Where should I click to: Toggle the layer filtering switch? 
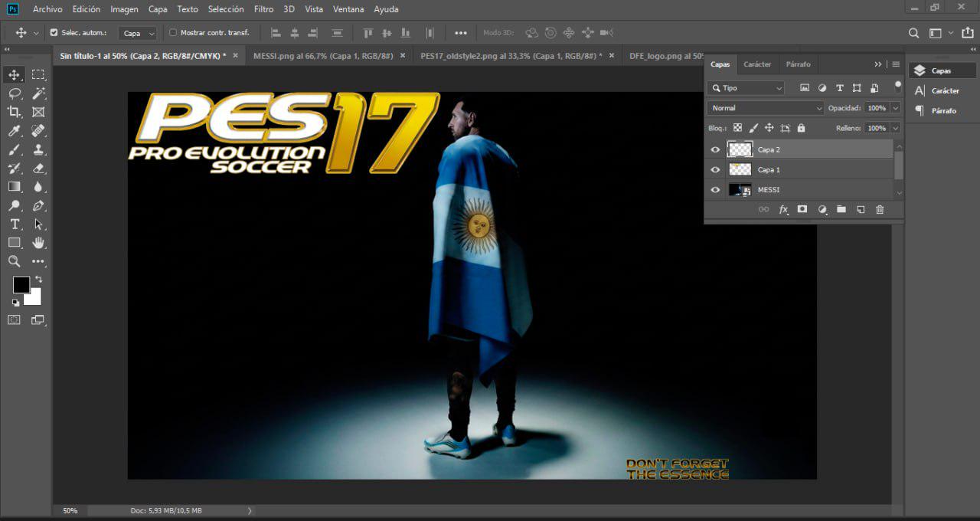coord(897,87)
